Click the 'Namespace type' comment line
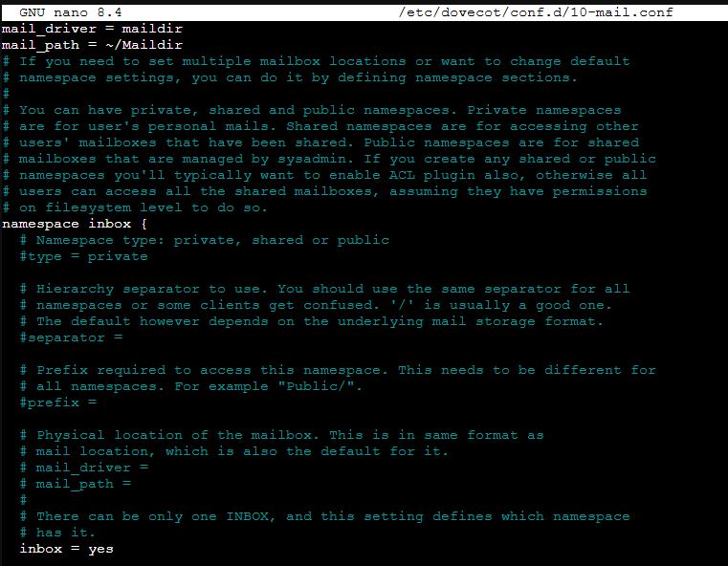Viewport: 728px width, 566px height. click(x=204, y=240)
